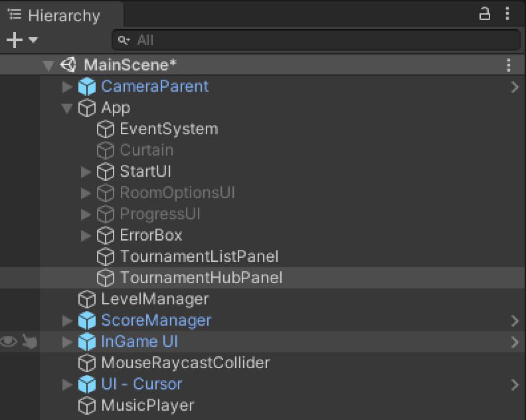Image resolution: width=526 pixels, height=420 pixels.
Task: Toggle InGame UI scene visibility eye
Action: click(9, 342)
